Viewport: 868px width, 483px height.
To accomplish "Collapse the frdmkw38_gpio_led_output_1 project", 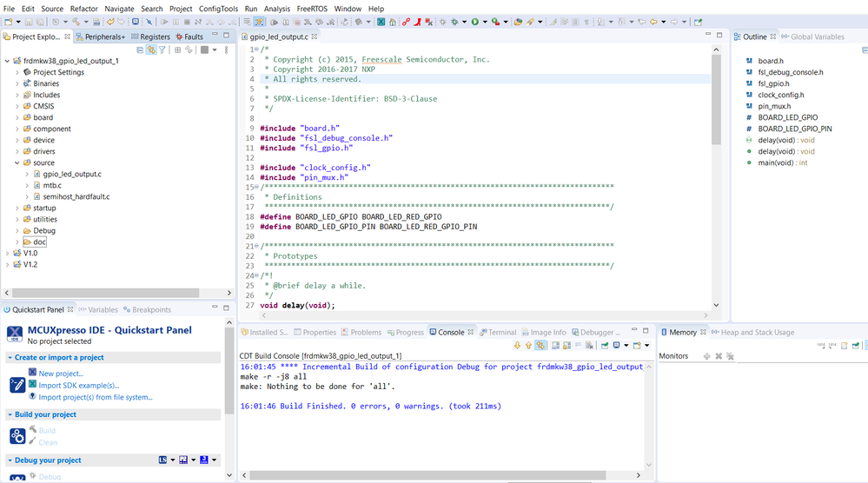I will 7,61.
